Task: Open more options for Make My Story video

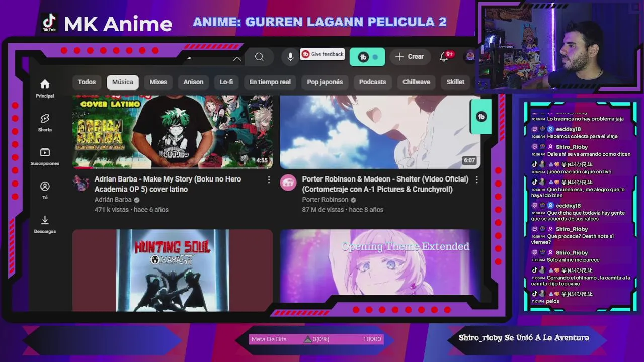Action: [269, 180]
